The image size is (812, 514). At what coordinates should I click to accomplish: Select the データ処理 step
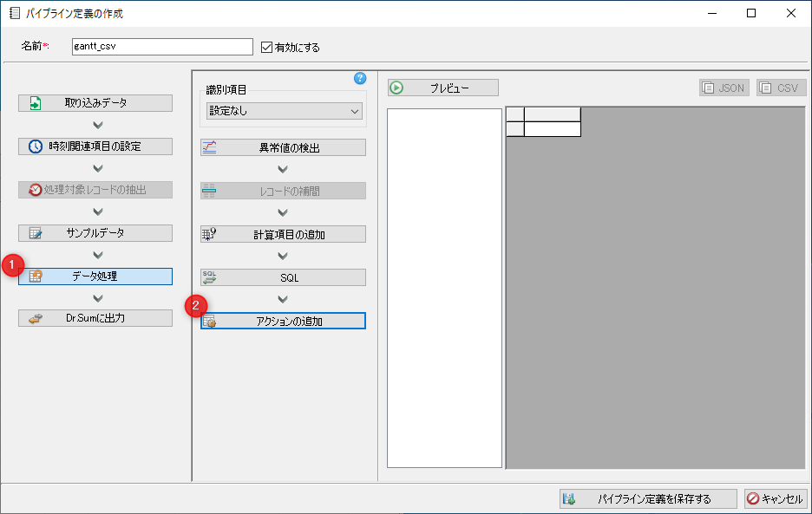pos(95,277)
